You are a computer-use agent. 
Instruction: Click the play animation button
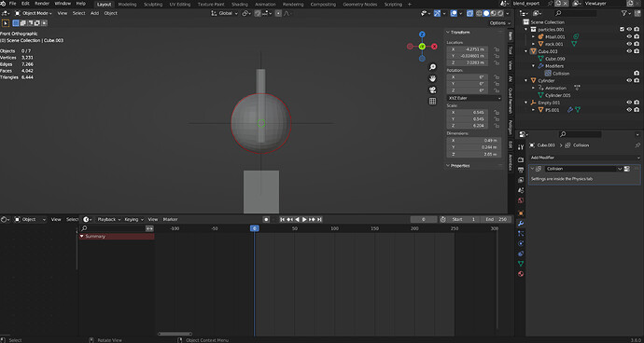[304, 220]
